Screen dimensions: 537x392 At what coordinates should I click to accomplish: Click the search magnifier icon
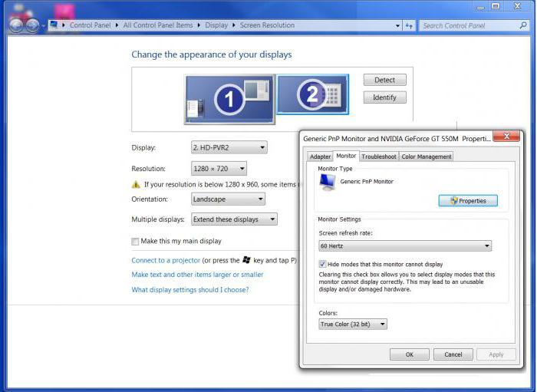click(x=522, y=25)
